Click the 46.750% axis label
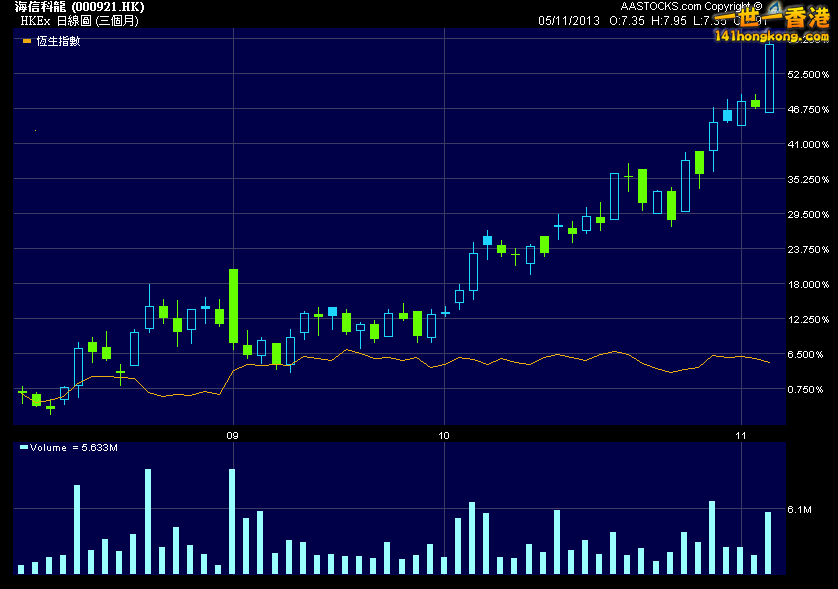Image resolution: width=838 pixels, height=589 pixels. (x=808, y=109)
